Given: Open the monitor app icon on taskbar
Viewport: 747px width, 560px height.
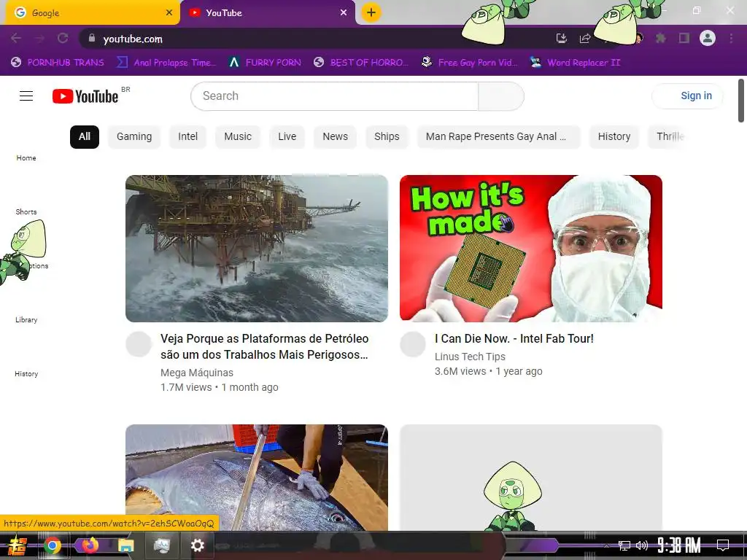Looking at the screenshot, I should coord(162,545).
